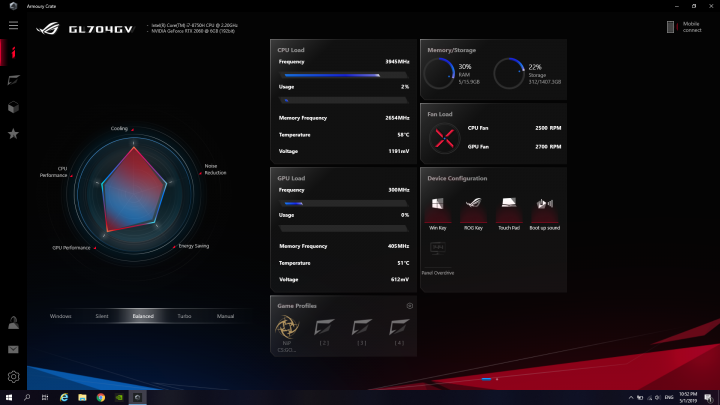This screenshot has height=405, width=720.
Task: Open taskbar search
Action: pos(27,398)
